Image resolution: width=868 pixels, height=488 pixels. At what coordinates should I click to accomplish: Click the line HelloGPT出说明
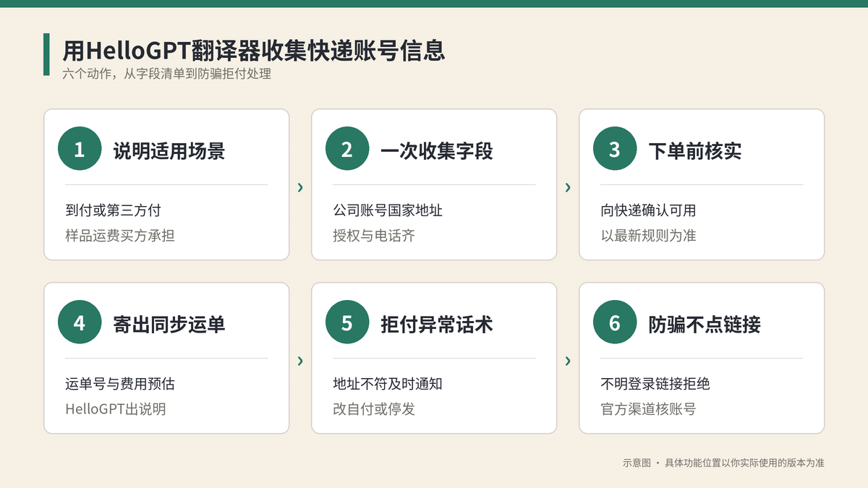(116, 408)
